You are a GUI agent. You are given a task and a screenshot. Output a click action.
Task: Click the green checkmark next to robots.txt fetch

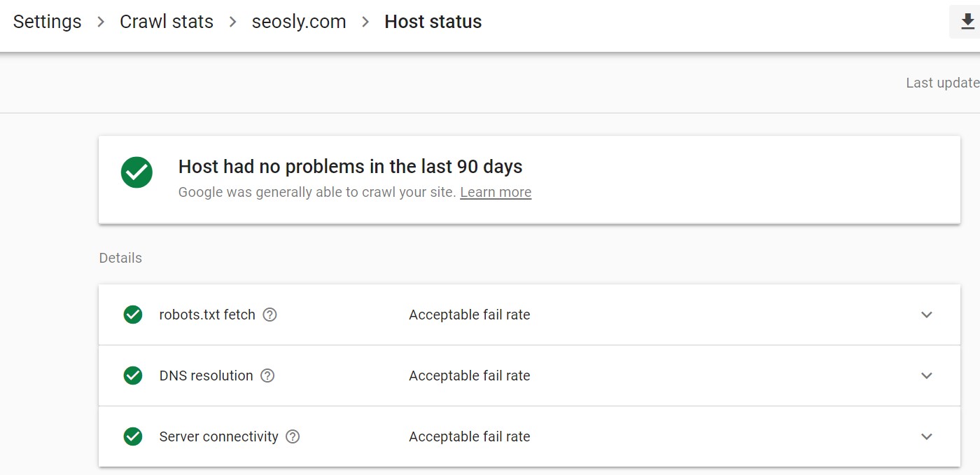pos(133,315)
